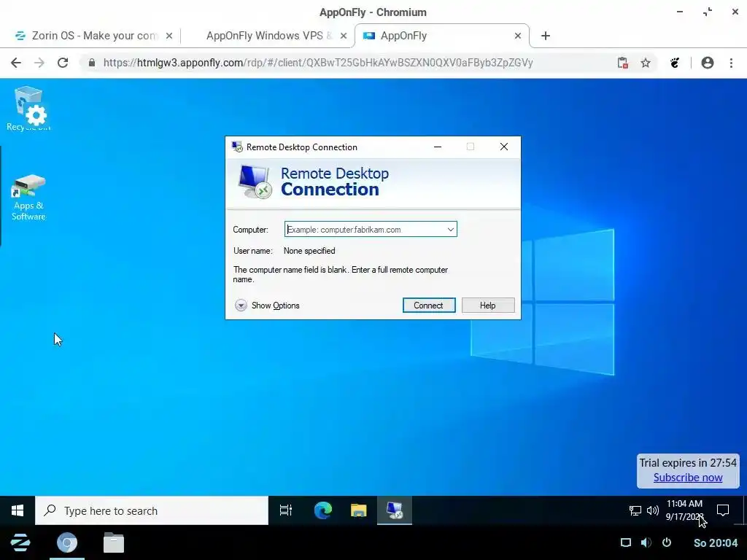Launch Microsoft Edge from the taskbar
The height and width of the screenshot is (560, 747).
(323, 510)
